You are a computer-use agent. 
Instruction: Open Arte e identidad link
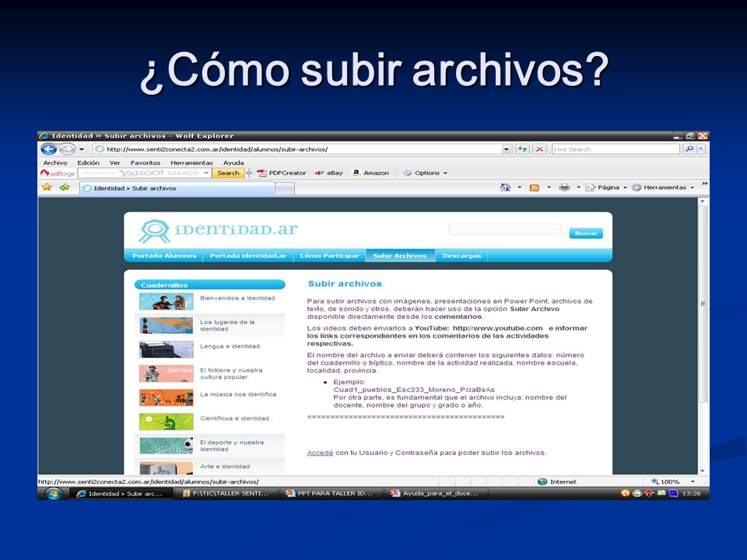click(x=225, y=467)
